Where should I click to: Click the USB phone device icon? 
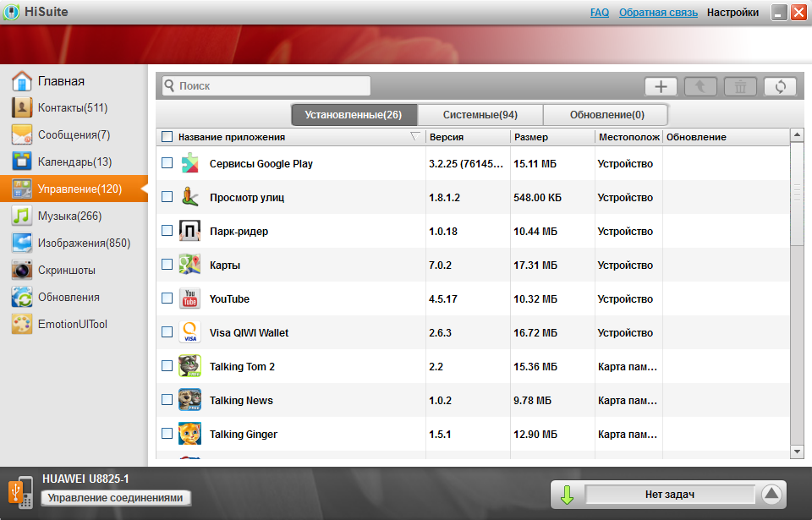[x=20, y=491]
